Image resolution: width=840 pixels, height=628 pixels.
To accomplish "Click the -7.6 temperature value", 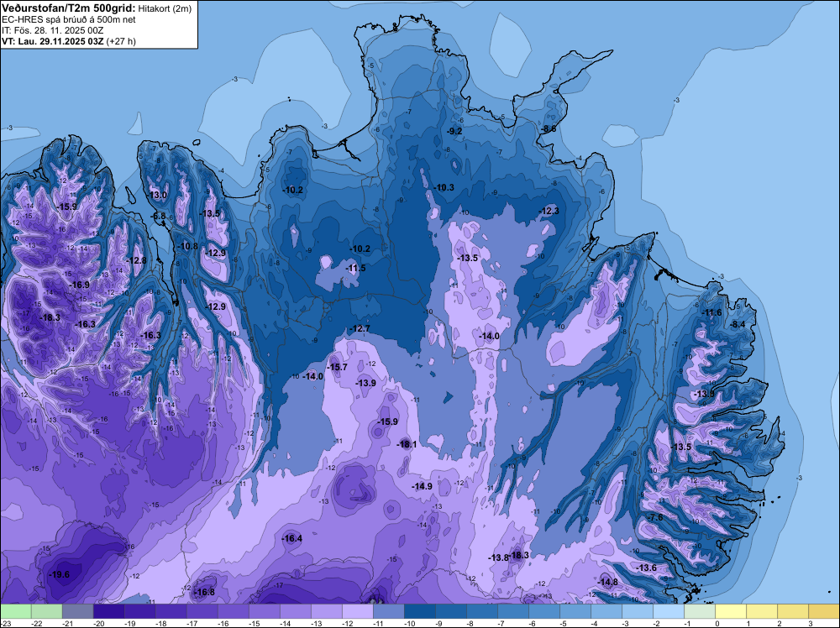I will click(x=655, y=517).
